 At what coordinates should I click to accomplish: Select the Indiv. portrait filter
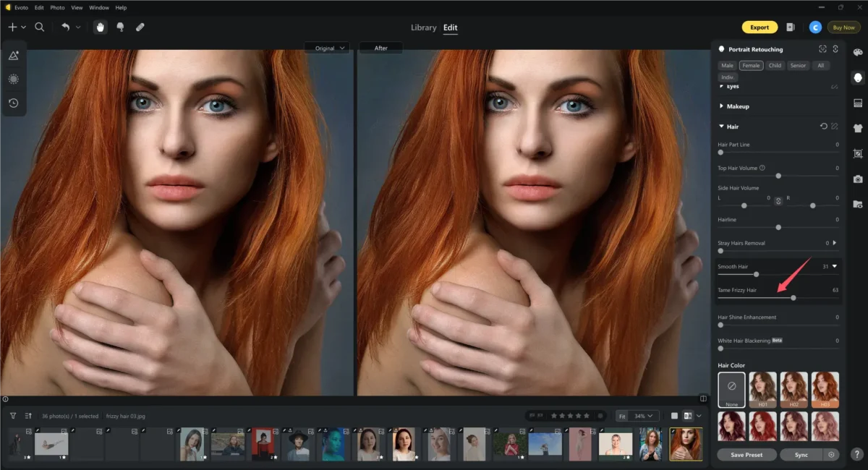click(727, 77)
